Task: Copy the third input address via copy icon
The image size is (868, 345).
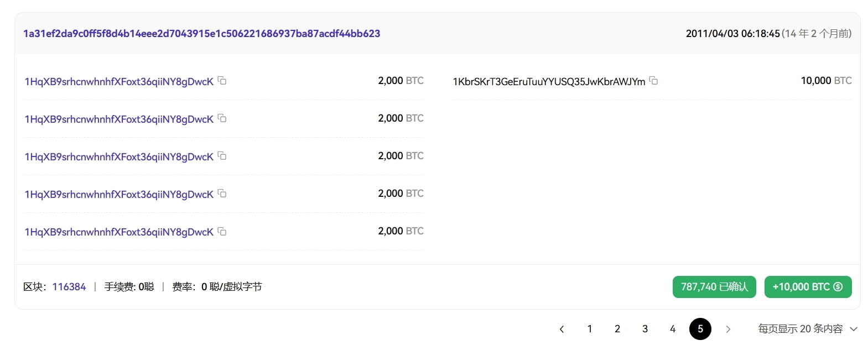Action: click(x=222, y=156)
